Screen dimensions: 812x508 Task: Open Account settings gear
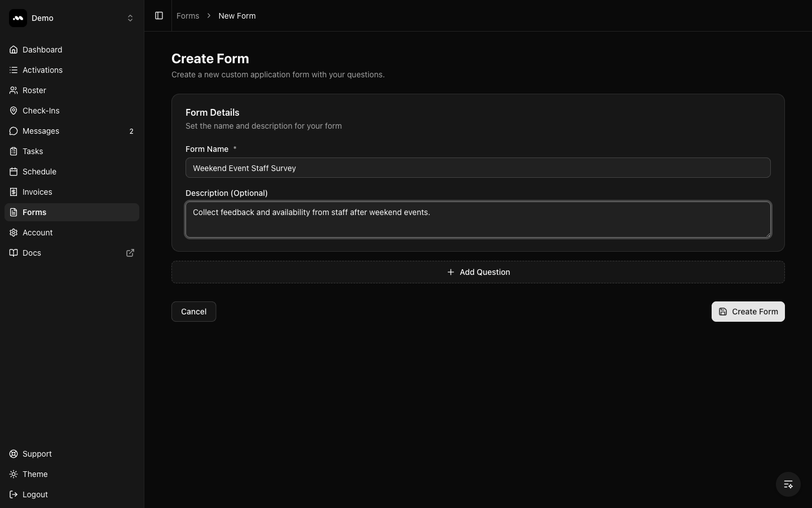tap(13, 233)
